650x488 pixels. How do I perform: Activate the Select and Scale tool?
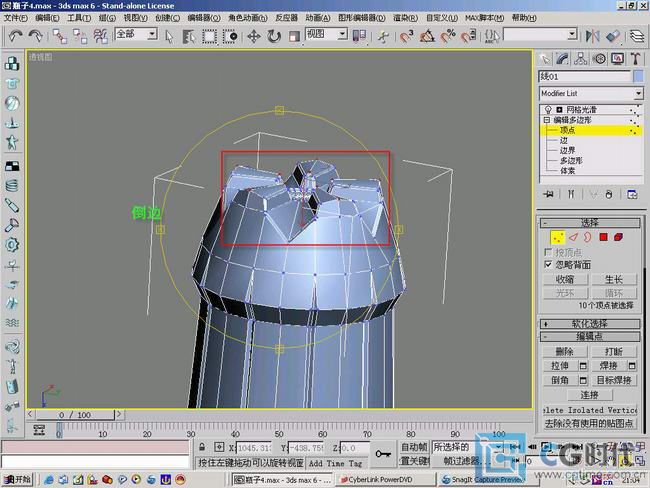tap(294, 36)
